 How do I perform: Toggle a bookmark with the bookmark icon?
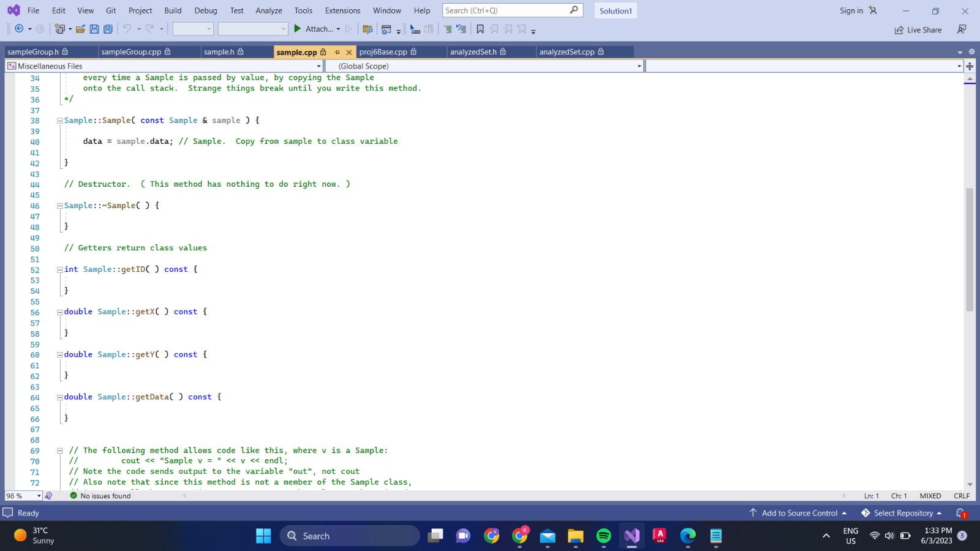click(x=481, y=28)
